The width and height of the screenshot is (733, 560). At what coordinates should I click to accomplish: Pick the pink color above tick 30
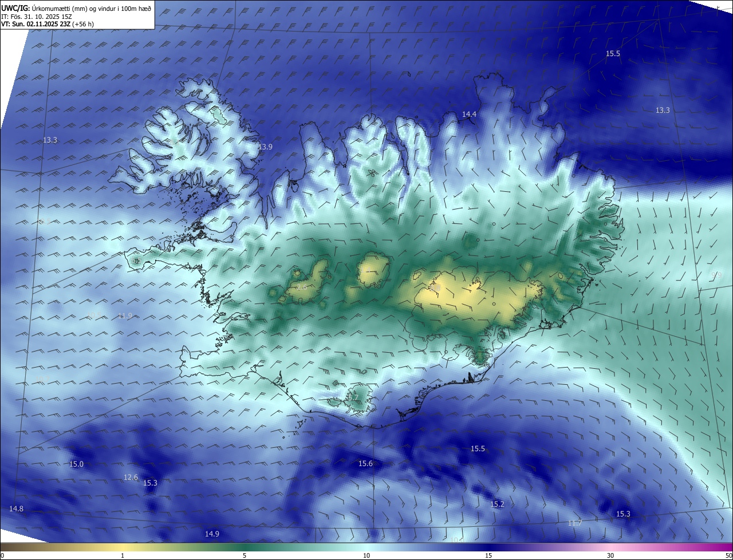click(x=610, y=547)
